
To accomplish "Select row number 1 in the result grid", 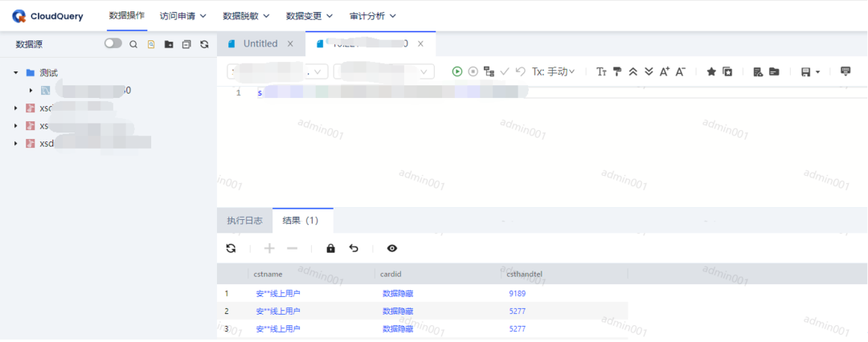I will tap(227, 293).
